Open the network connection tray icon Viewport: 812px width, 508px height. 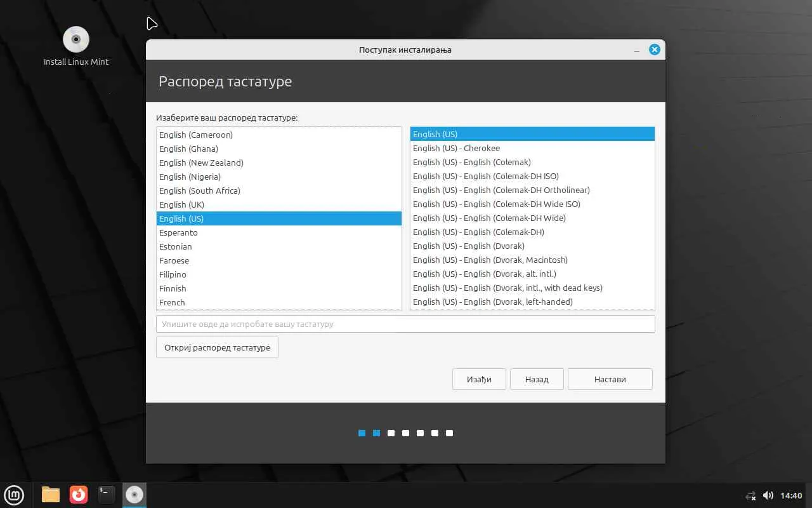point(751,495)
